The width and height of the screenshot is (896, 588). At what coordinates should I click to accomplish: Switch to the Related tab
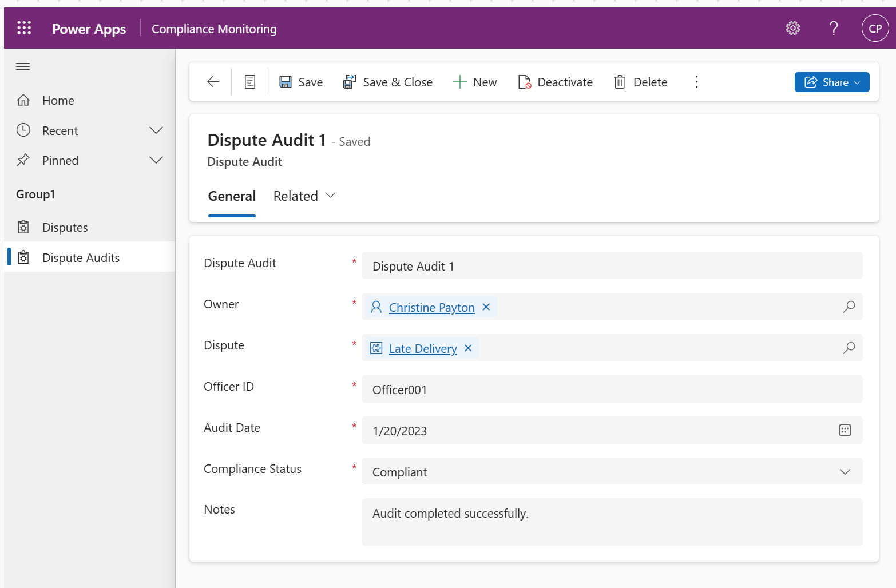click(296, 196)
